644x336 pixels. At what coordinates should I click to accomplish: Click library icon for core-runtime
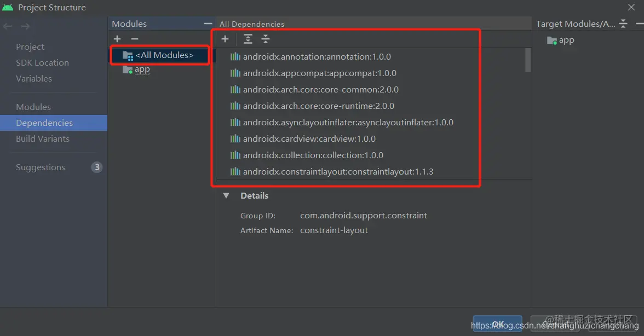click(x=235, y=106)
